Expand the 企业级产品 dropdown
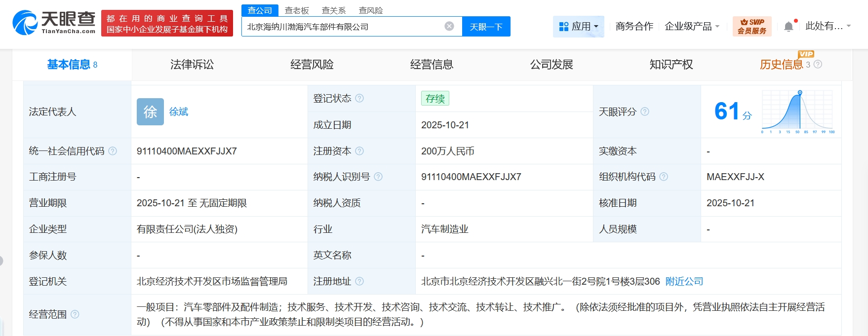This screenshot has height=336, width=868. click(692, 27)
